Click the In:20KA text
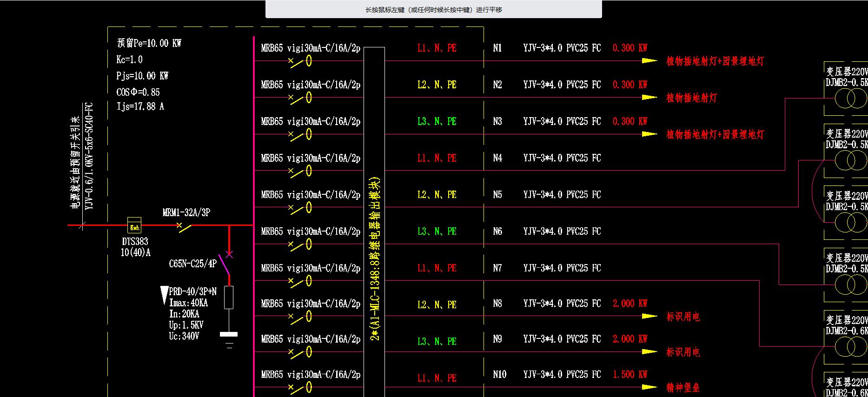The image size is (868, 397). tap(184, 314)
